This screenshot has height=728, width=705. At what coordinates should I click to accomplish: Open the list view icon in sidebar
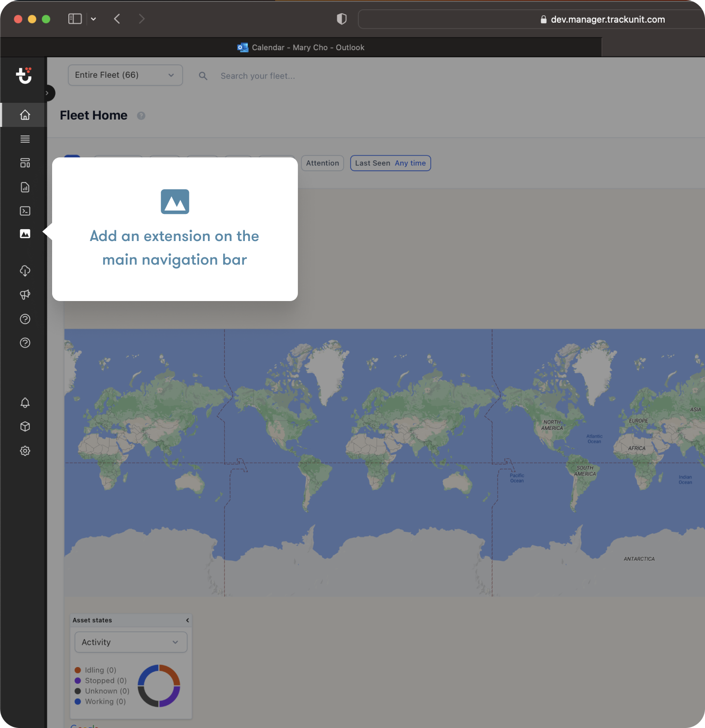coord(25,139)
